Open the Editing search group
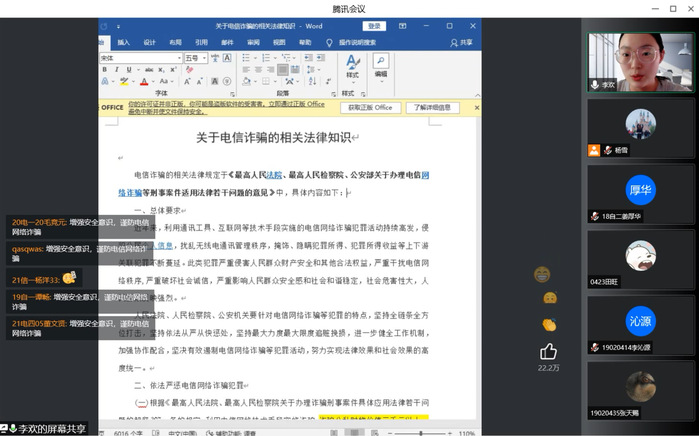 pyautogui.click(x=381, y=68)
